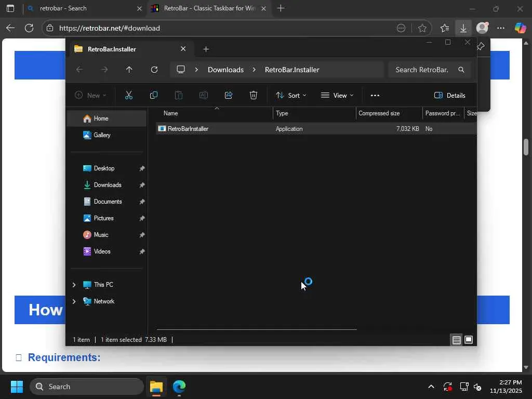Open Edge favorites list icon

click(x=445, y=28)
